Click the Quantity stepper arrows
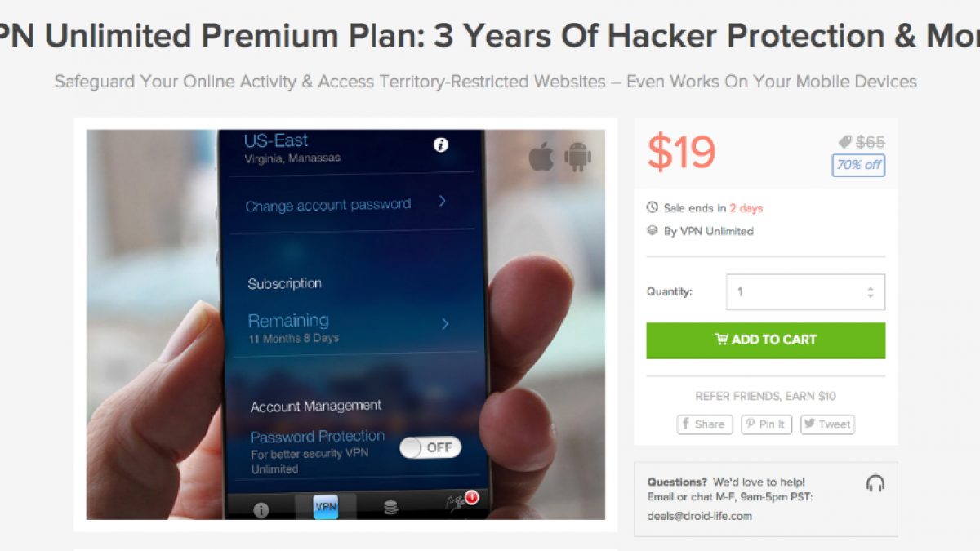The width and height of the screenshot is (980, 551). 871,292
